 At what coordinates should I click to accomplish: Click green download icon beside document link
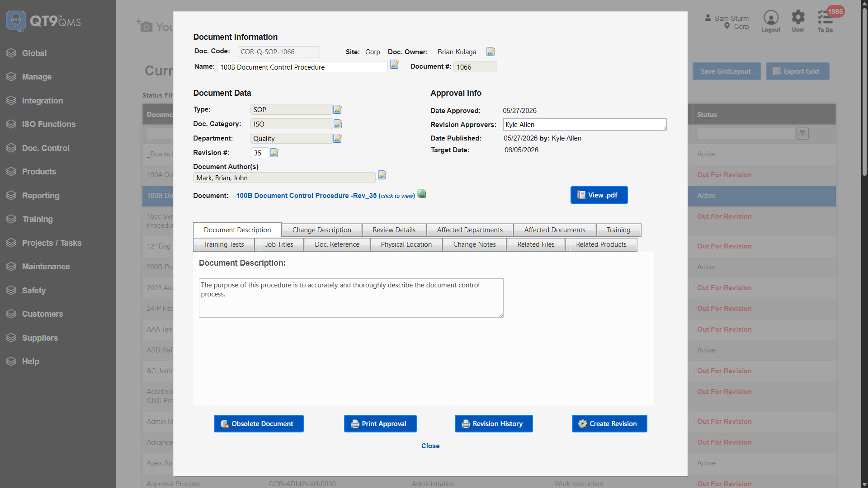click(x=421, y=194)
